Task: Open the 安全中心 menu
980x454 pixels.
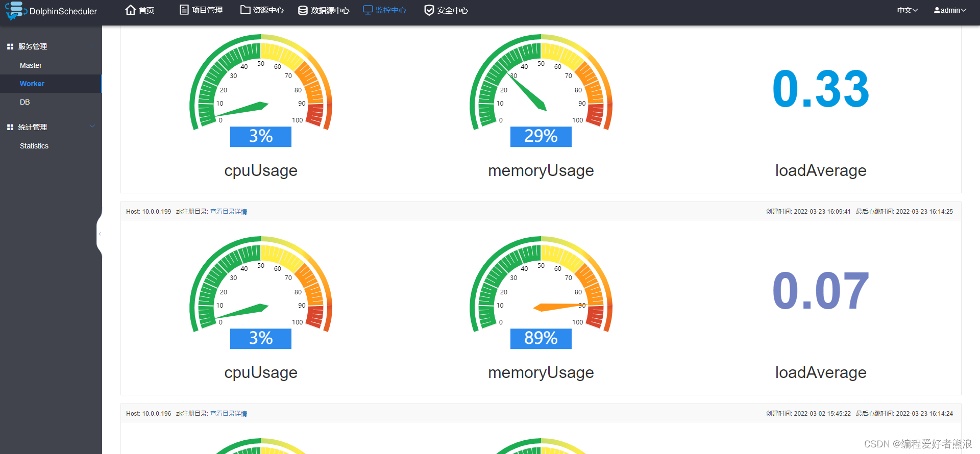Action: 446,10
